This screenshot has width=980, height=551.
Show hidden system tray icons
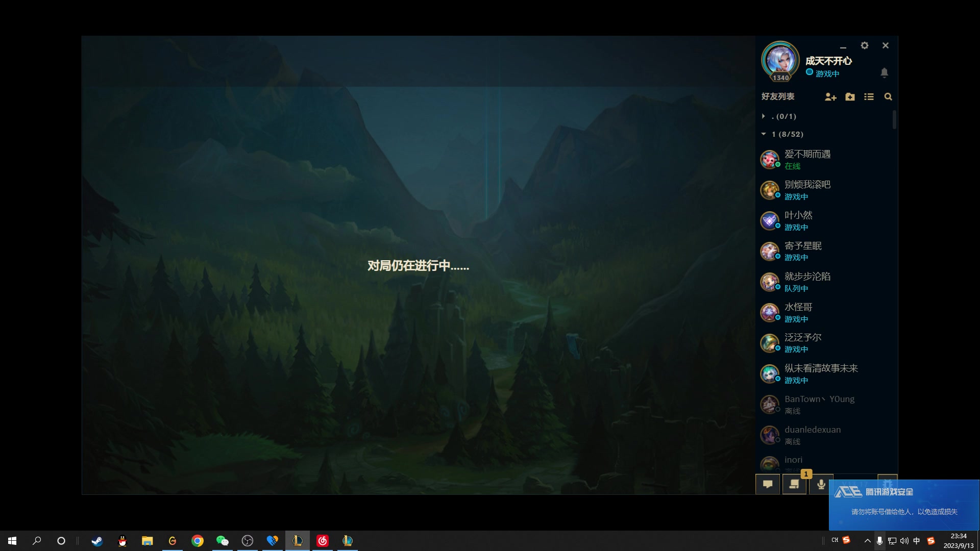click(x=868, y=541)
